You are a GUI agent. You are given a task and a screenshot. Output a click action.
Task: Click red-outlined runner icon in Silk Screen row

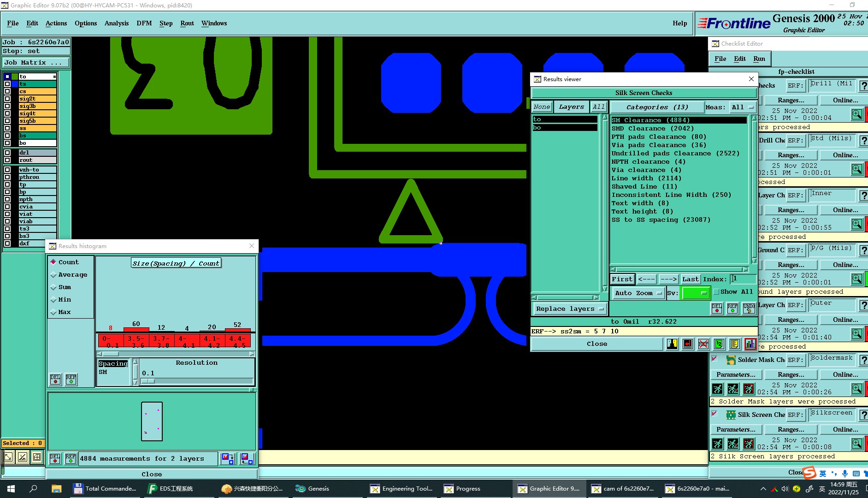pos(749,444)
